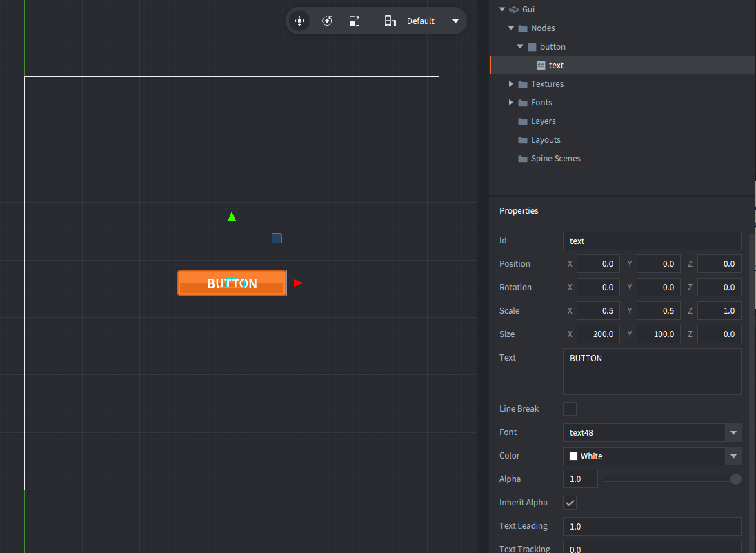Select the Rotate tool in the toolbar
Image resolution: width=756 pixels, height=553 pixels.
point(327,21)
